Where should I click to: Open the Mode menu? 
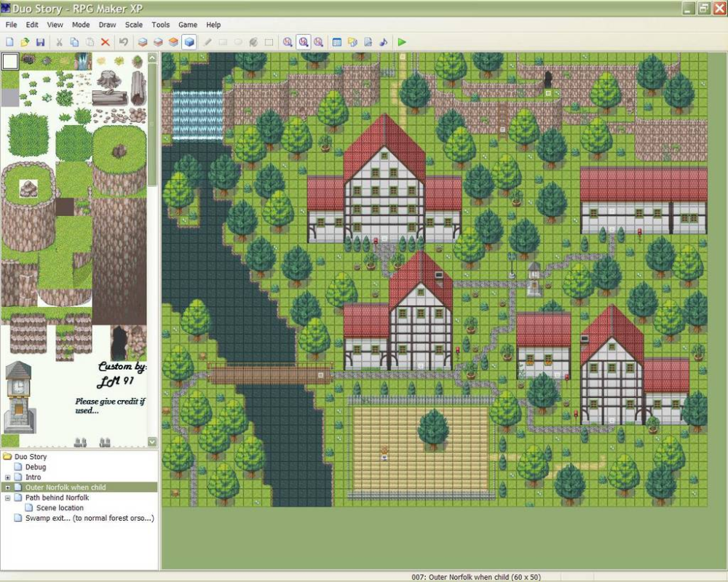click(81, 25)
